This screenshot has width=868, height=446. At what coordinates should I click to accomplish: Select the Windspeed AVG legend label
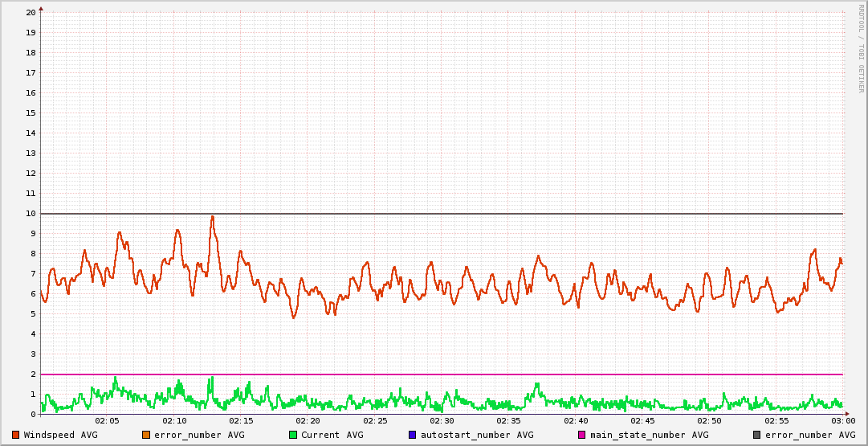pyautogui.click(x=60, y=435)
